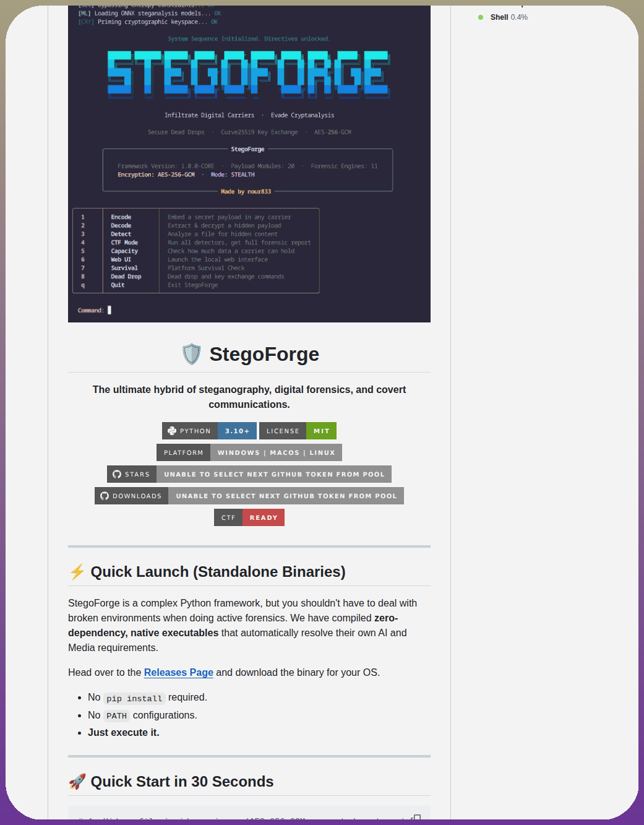Click the GitHub Stars badge
This screenshot has height=825, width=644.
click(249, 474)
